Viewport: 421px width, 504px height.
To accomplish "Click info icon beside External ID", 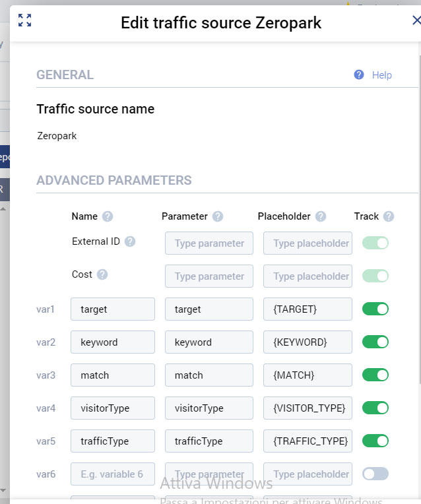I will point(130,241).
